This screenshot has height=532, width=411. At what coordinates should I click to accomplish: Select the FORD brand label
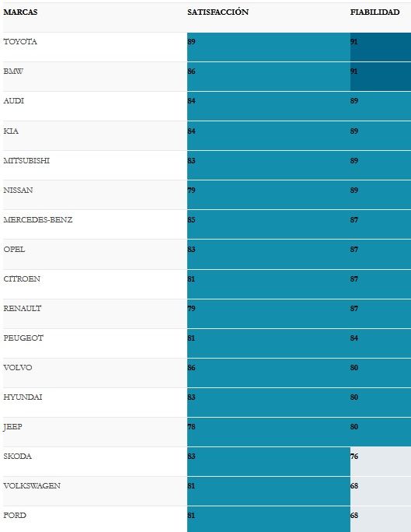pyautogui.click(x=15, y=516)
